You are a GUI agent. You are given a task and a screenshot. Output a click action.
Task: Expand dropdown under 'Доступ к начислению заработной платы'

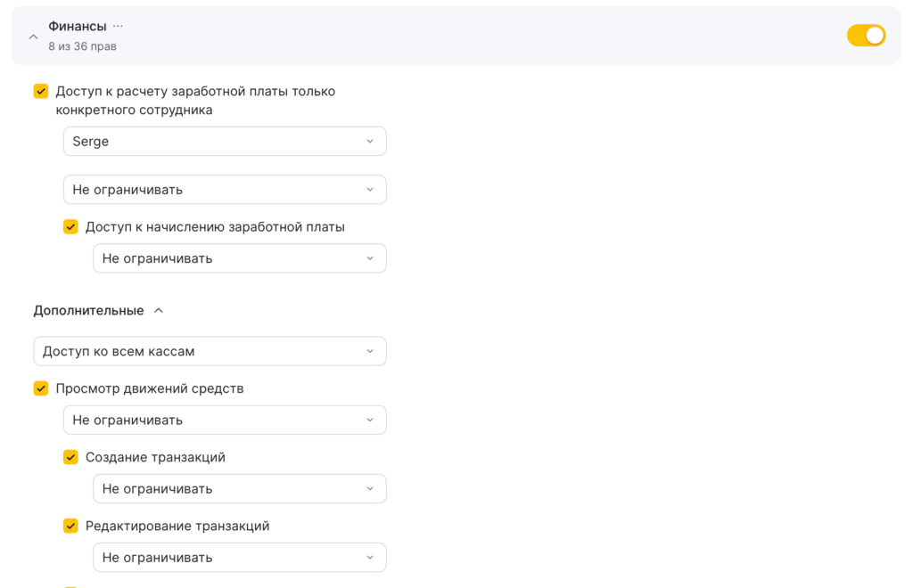click(x=239, y=258)
